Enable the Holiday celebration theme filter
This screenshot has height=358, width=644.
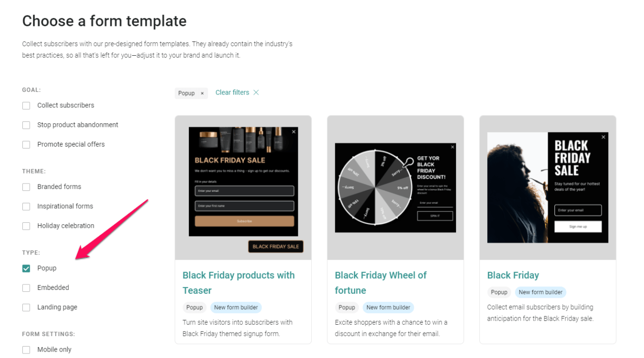26,226
